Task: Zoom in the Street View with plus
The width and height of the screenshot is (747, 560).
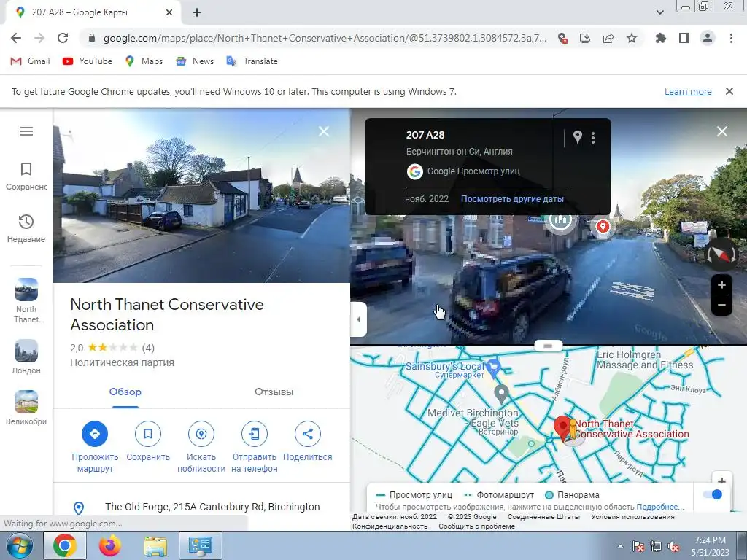Action: [x=721, y=285]
